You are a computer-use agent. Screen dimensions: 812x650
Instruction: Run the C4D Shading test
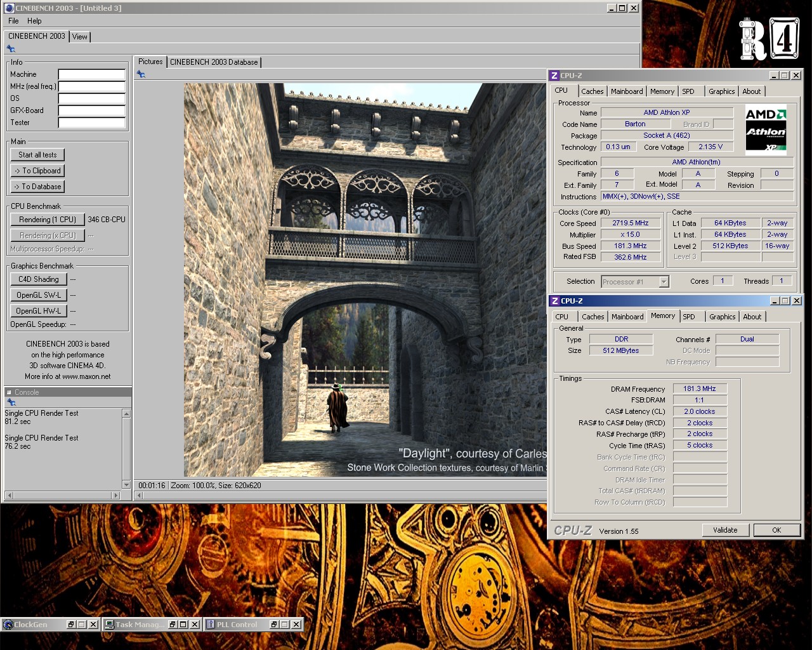(38, 279)
